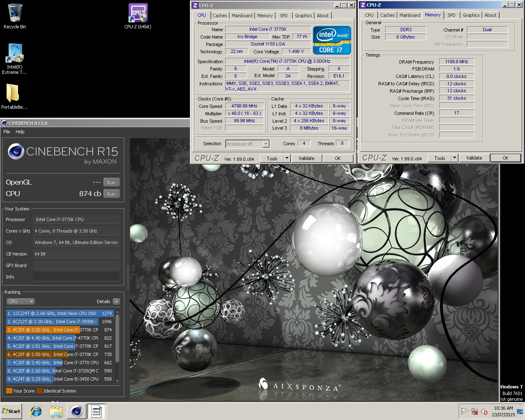Open the PortableBe... folder on desktop
The width and height of the screenshot is (525, 420).
14,97
